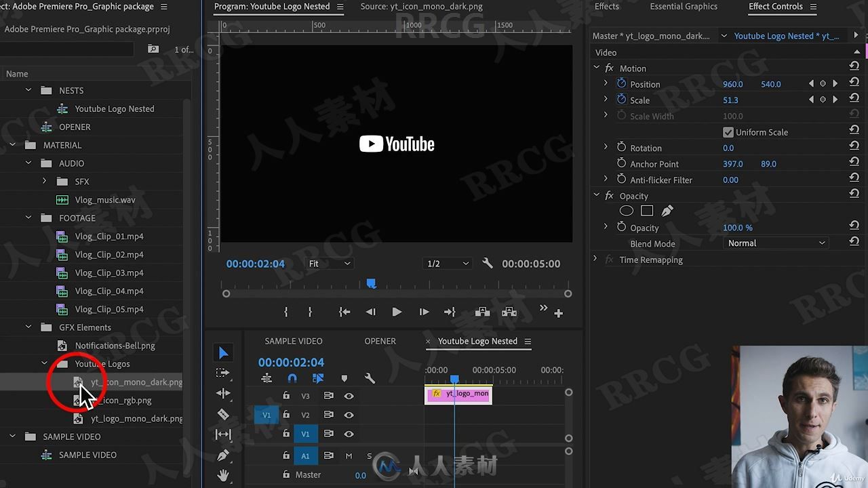This screenshot has width=868, height=488.
Task: Click the yt_logo_mon clip in timeline
Action: [458, 394]
